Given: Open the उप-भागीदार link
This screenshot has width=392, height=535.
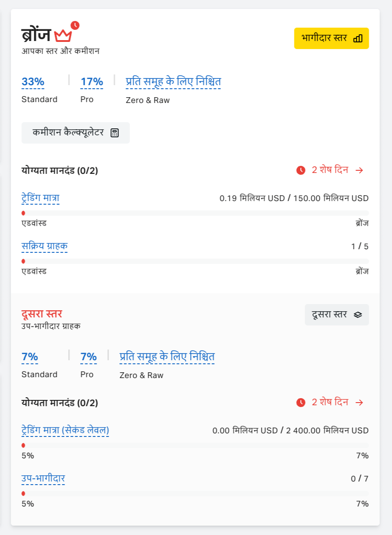Looking at the screenshot, I should [x=43, y=479].
